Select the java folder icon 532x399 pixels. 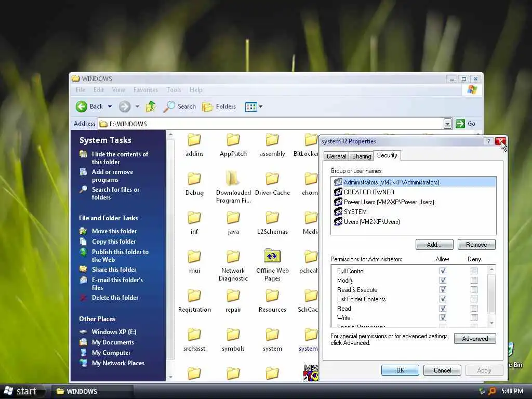click(x=233, y=218)
